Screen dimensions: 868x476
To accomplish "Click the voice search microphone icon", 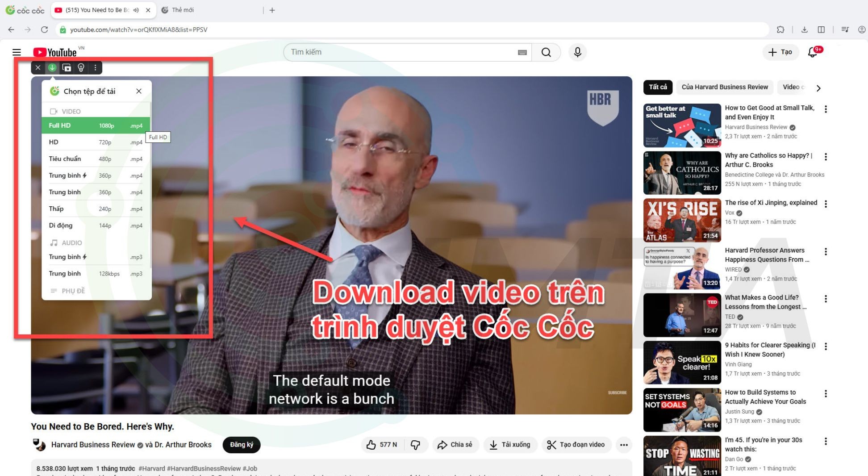I will tap(577, 52).
